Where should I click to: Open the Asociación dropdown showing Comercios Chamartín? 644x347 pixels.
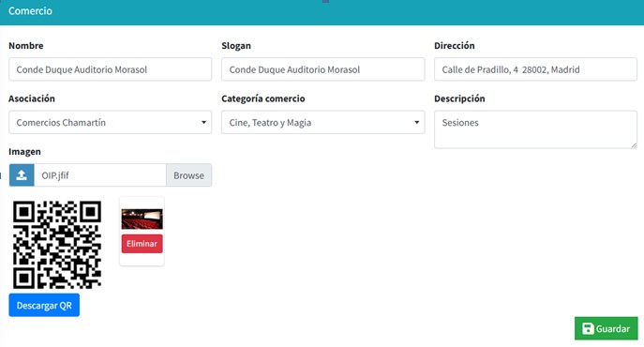[110, 122]
